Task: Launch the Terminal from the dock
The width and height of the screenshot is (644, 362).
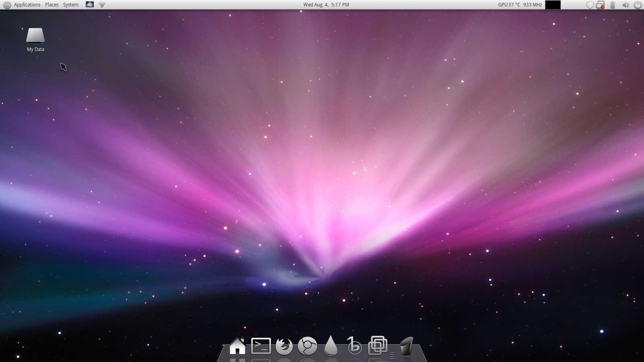Action: point(261,346)
